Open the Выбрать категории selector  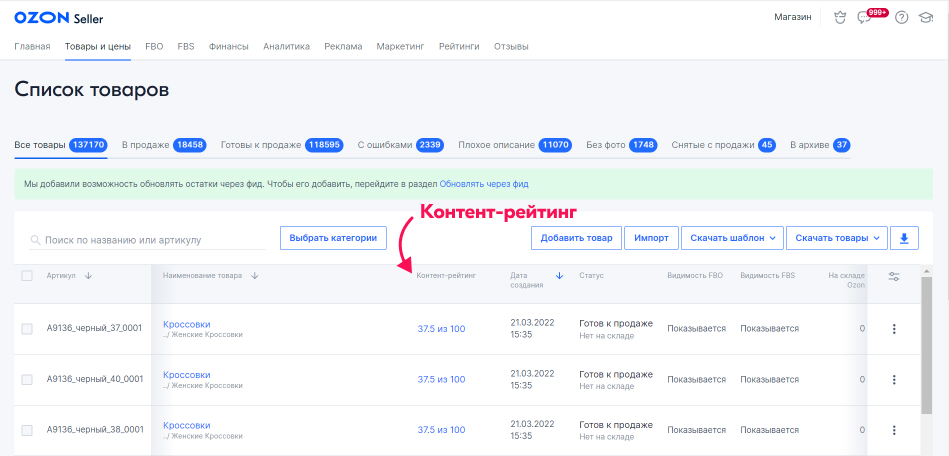pyautogui.click(x=332, y=238)
